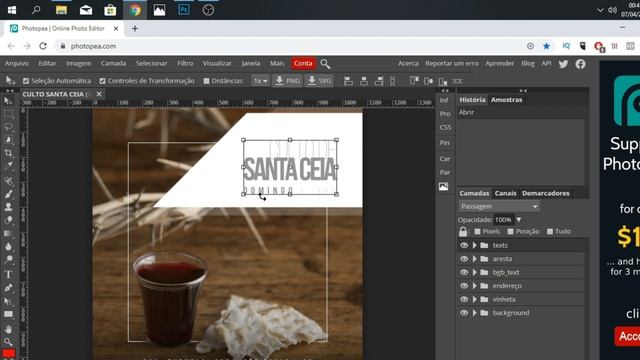Screen dimensions: 640x360
Task: Enable the Distâncias checkbox
Action: [x=207, y=81]
